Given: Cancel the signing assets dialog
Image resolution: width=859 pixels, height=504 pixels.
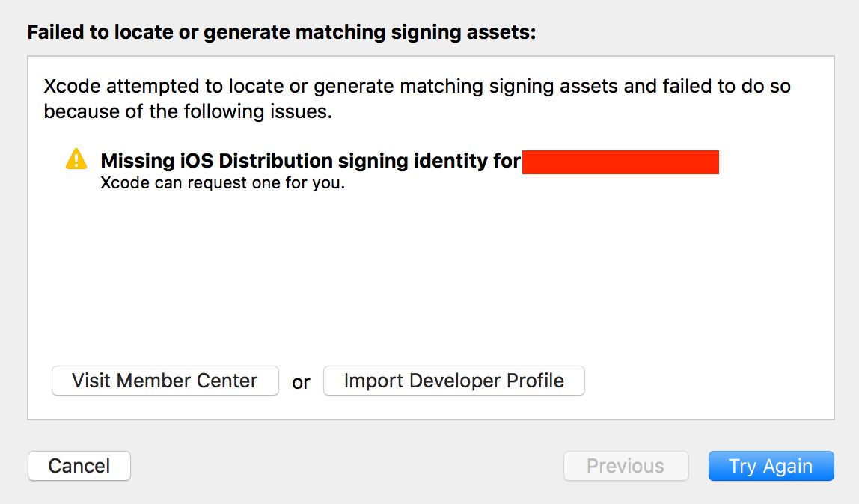Looking at the screenshot, I should click(x=79, y=466).
